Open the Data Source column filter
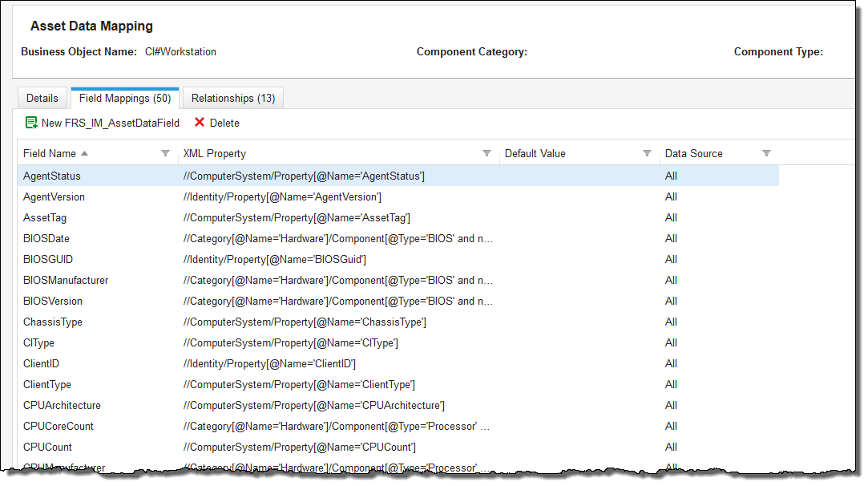 click(766, 153)
